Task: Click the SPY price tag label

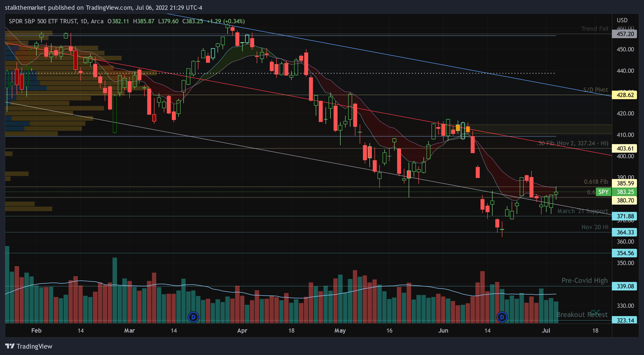Action: [603, 192]
